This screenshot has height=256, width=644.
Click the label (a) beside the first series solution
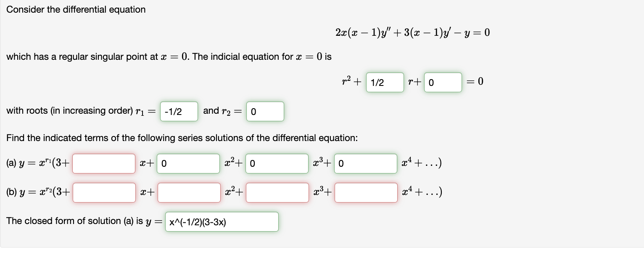tap(11, 163)
